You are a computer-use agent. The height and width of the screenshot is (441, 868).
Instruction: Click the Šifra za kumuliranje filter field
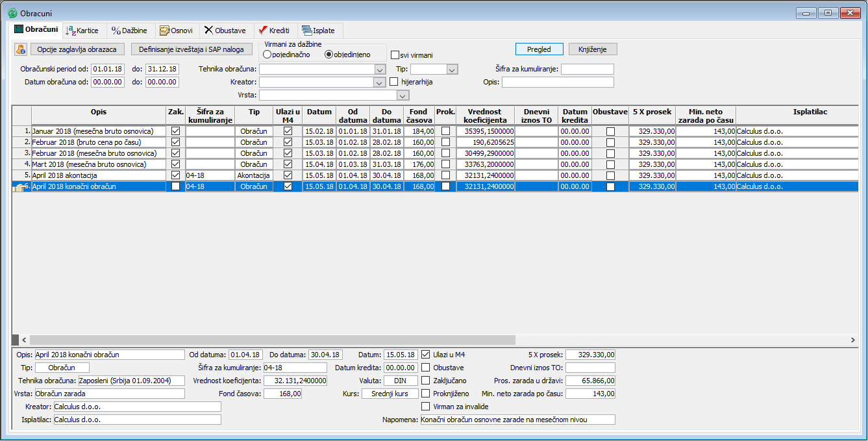(587, 69)
